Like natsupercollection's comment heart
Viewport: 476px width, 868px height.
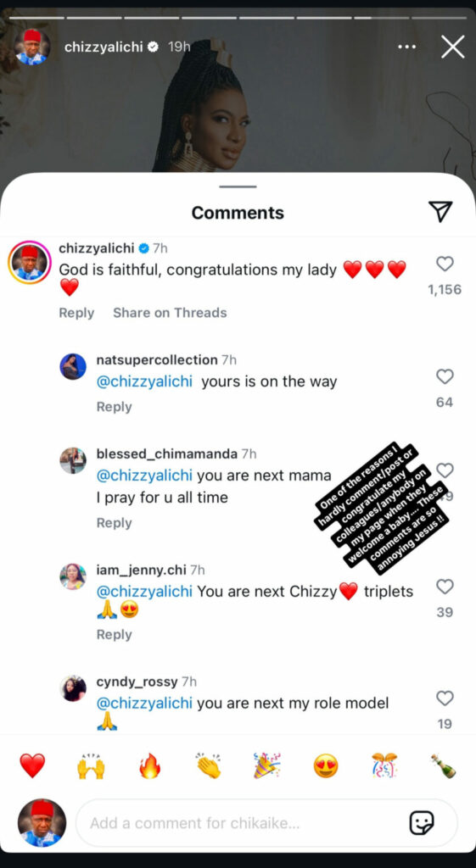point(445,377)
